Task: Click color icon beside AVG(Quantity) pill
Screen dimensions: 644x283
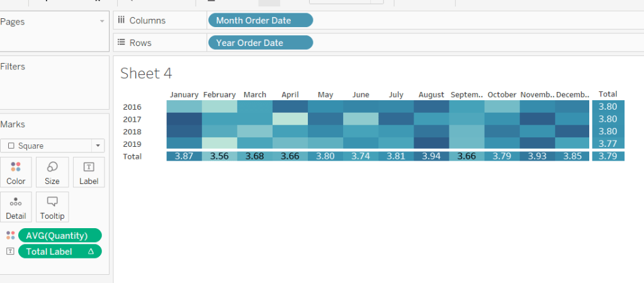Action: [10, 235]
